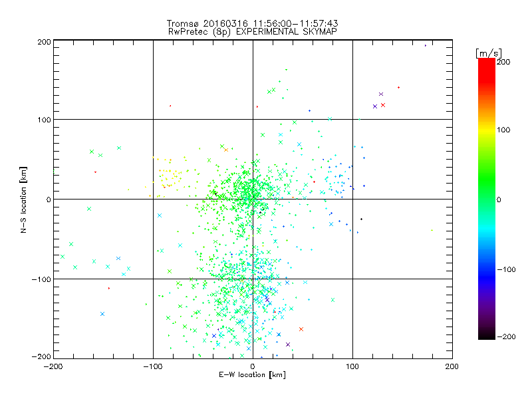The height and width of the screenshot is (399, 532).
Task: Click the x-axis tick label '-200'
Action: (x=53, y=366)
